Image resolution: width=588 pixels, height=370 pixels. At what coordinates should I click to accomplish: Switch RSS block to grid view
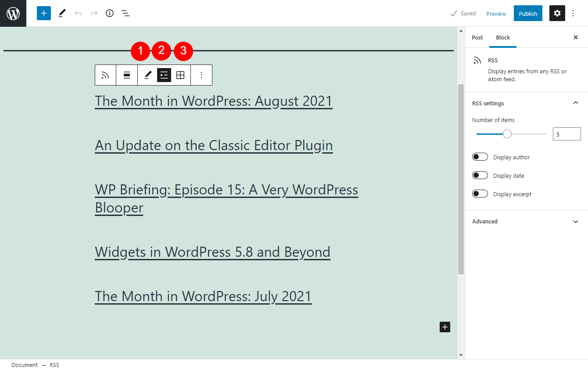(180, 75)
